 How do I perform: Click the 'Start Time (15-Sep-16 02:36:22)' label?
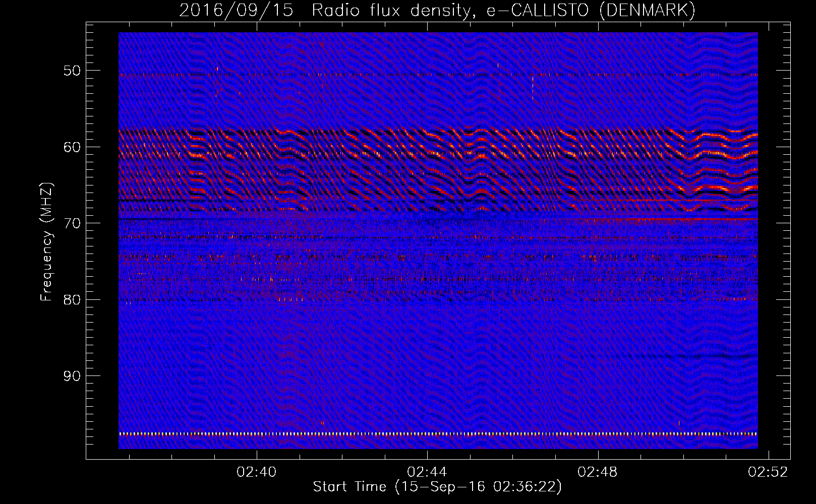click(x=437, y=487)
